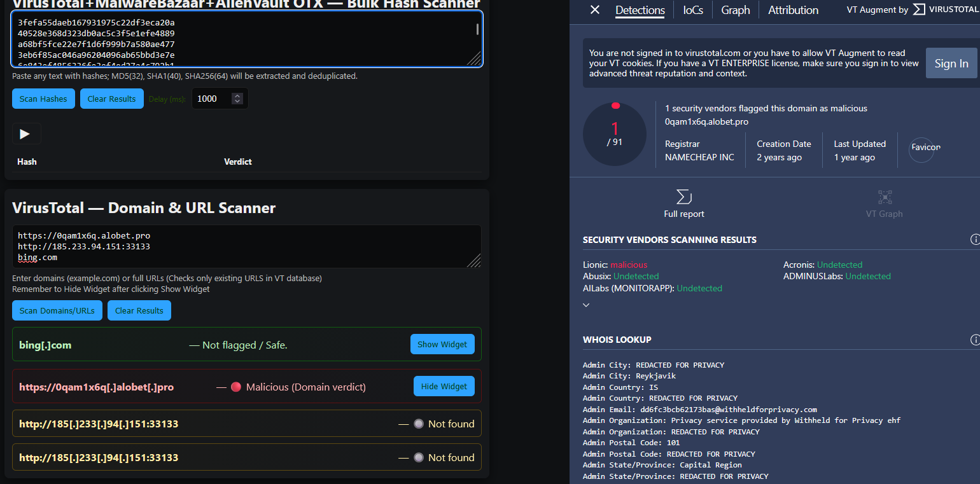Click the ADMINUSLabs: Undetected vendor result
This screenshot has width=980, height=484.
837,276
